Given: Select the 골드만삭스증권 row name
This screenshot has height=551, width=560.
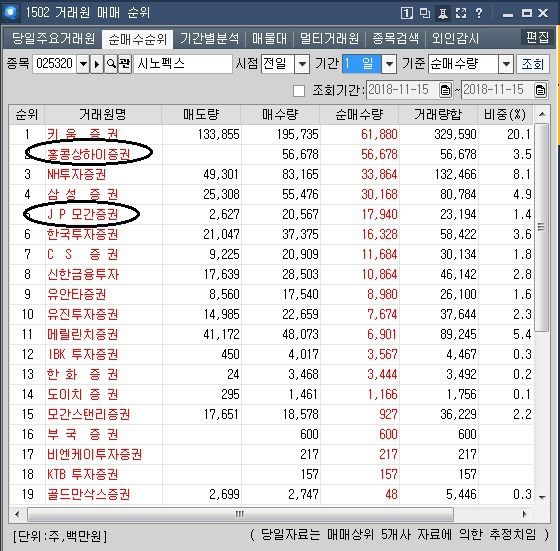Looking at the screenshot, I should (x=89, y=494).
